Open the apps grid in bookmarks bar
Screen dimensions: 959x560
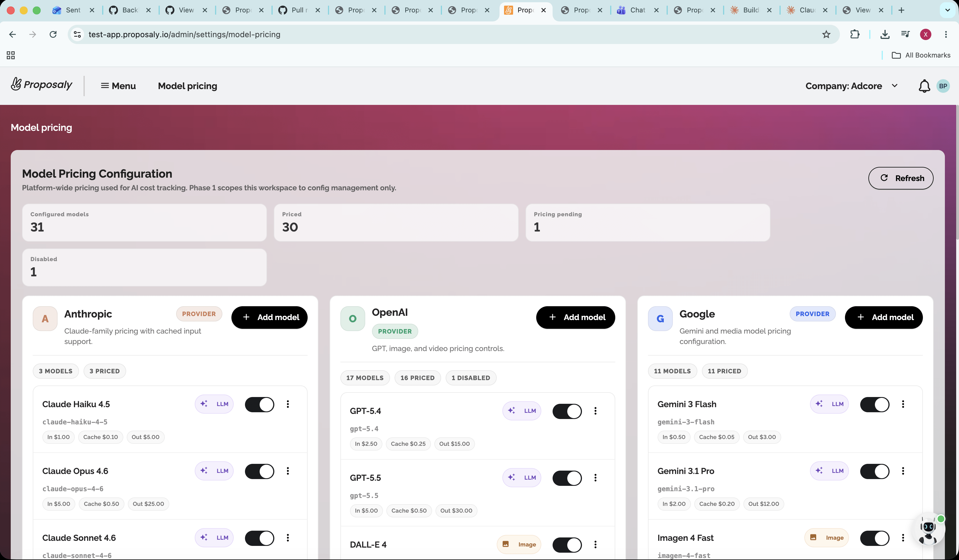pos(11,56)
